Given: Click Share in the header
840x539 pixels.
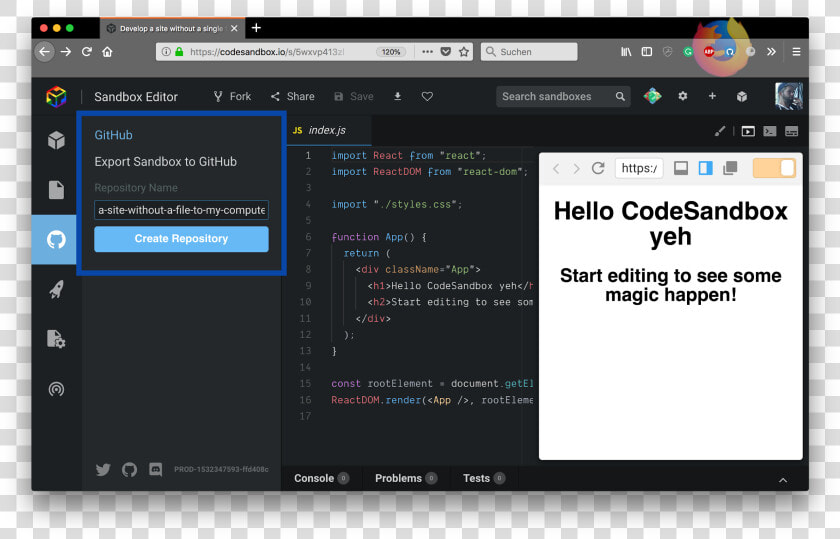Looking at the screenshot, I should click(x=292, y=96).
